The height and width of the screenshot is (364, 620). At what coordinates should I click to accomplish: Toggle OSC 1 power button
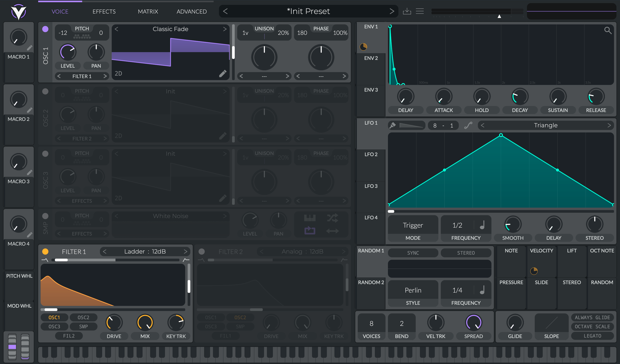[45, 29]
